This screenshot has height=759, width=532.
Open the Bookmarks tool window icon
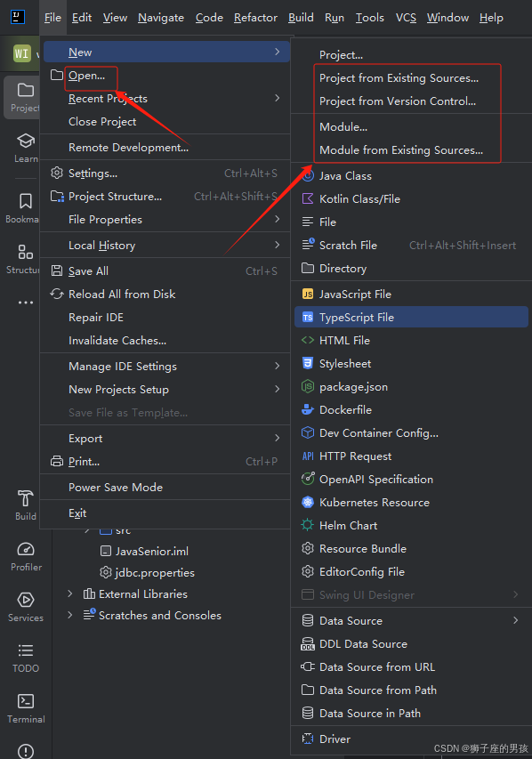point(26,201)
